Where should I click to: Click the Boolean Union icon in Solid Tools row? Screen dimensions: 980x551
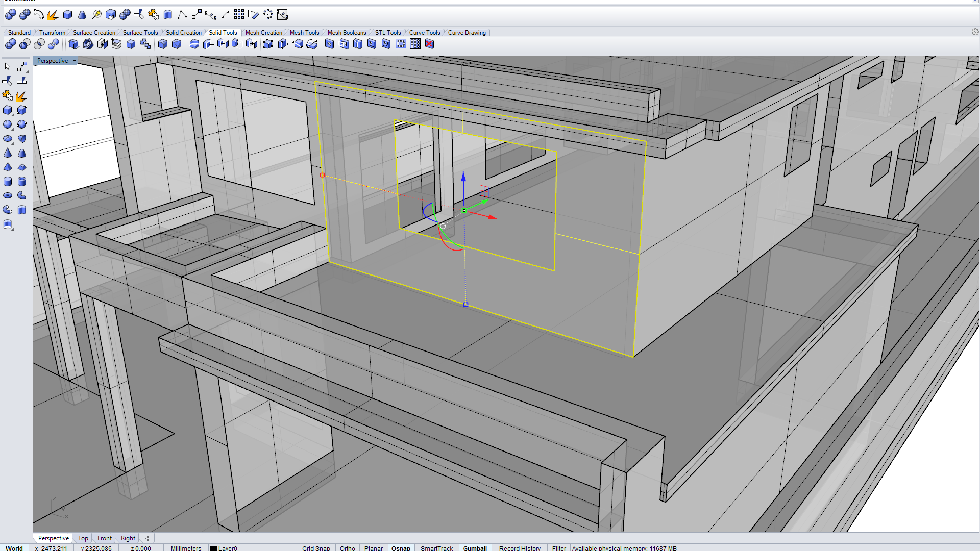tap(10, 44)
